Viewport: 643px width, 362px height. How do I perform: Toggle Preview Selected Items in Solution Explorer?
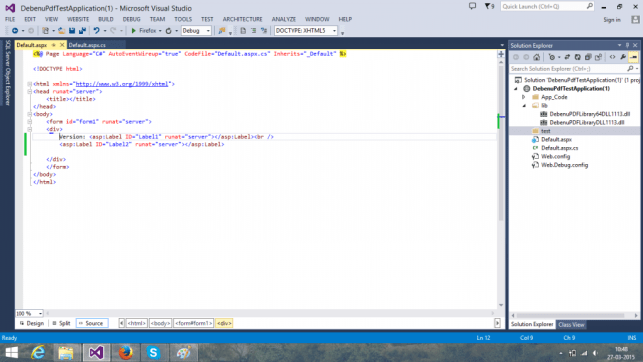(x=634, y=57)
